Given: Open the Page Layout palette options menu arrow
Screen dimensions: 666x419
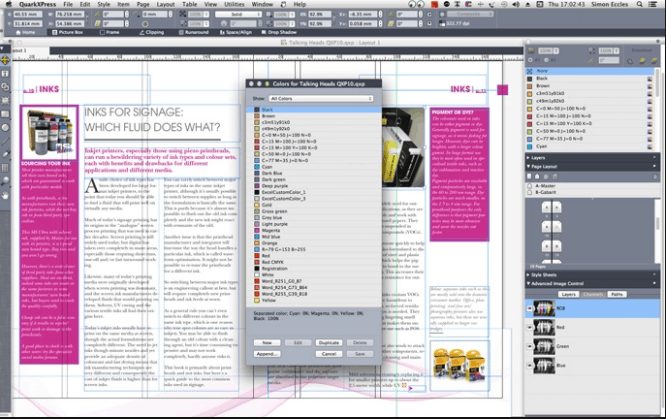Looking at the screenshot, I should coord(654,166).
